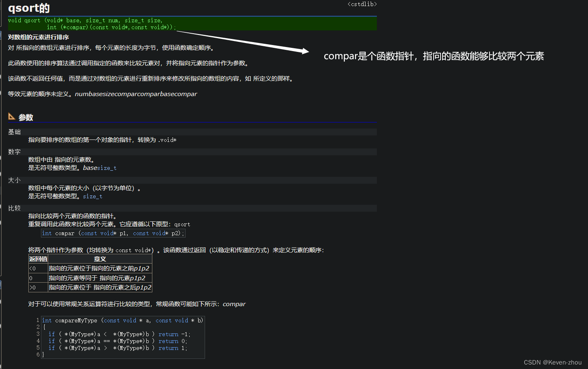Click the parameter name 基础

point(14,132)
